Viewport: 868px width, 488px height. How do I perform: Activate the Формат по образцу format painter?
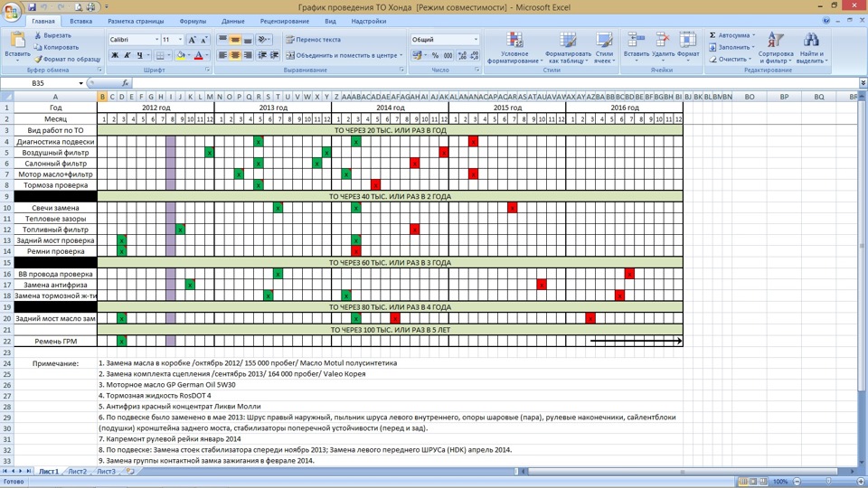click(x=67, y=59)
